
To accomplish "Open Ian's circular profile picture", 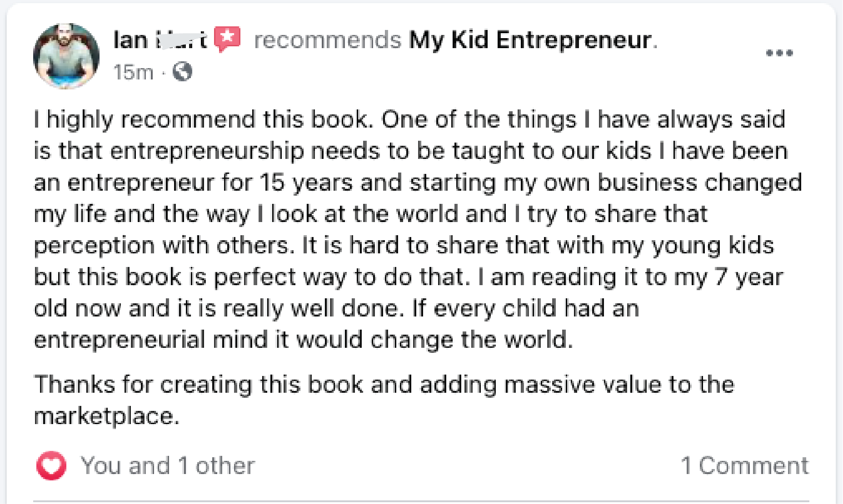I will (x=66, y=56).
